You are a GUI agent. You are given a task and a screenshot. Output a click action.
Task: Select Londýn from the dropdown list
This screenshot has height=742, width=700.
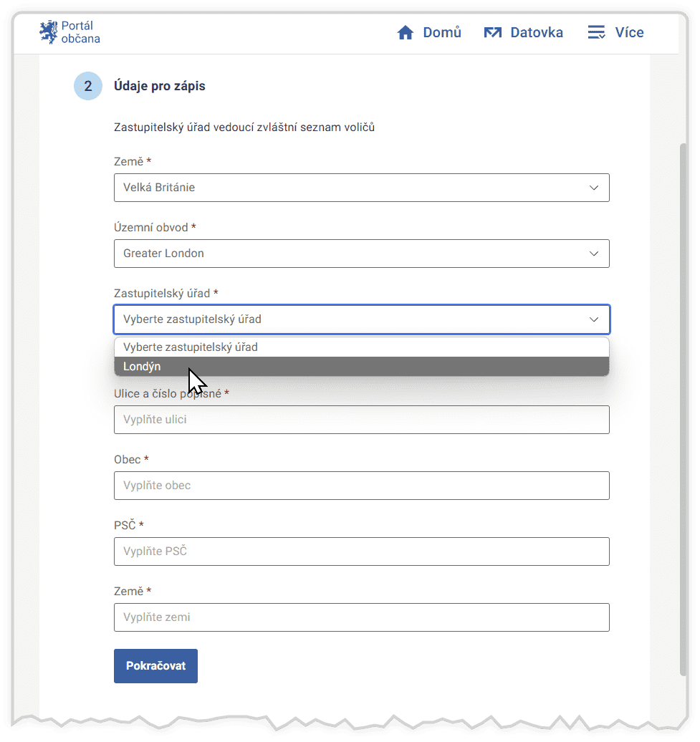point(361,367)
